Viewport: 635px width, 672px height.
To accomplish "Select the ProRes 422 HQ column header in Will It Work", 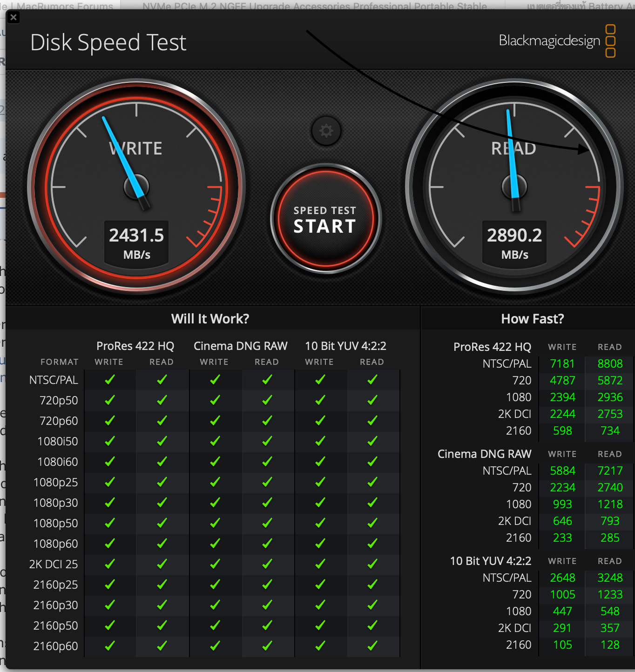I will coord(135,346).
